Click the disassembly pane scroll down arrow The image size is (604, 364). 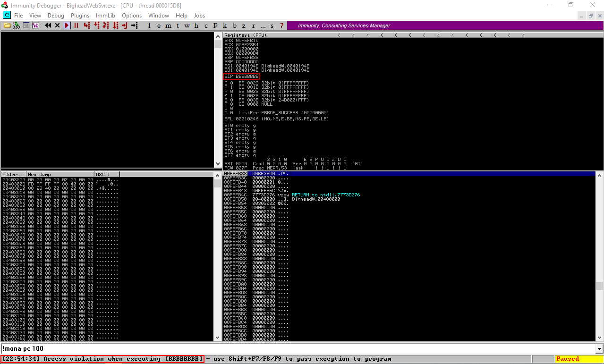(218, 164)
